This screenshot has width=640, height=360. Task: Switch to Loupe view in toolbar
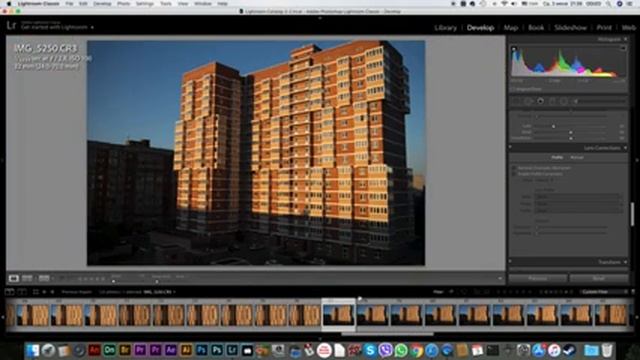tap(13, 278)
